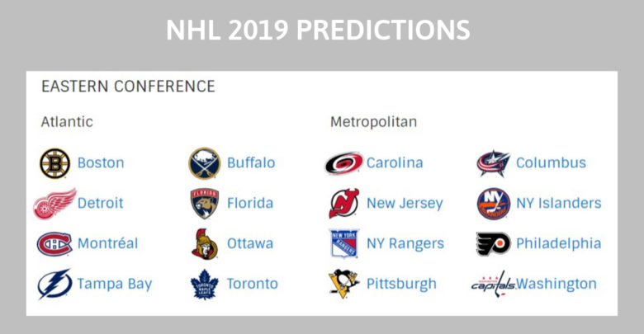Image resolution: width=644 pixels, height=334 pixels.
Task: Click the Carolina Hurricanes logo
Action: (344, 163)
